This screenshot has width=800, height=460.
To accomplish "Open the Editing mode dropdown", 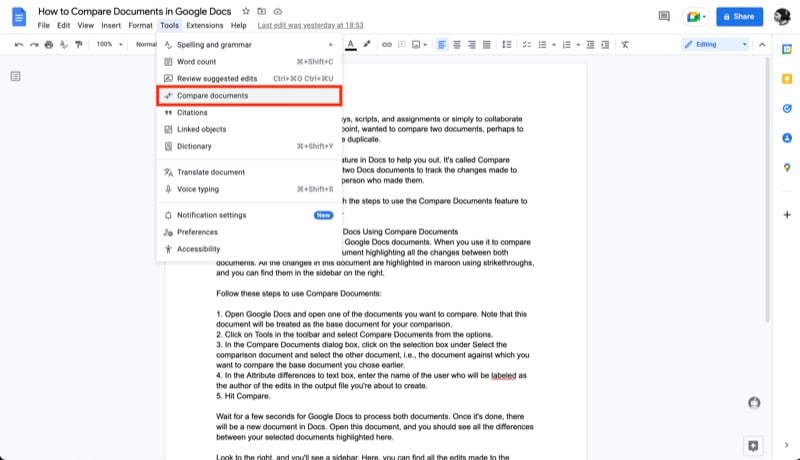I will pyautogui.click(x=716, y=44).
